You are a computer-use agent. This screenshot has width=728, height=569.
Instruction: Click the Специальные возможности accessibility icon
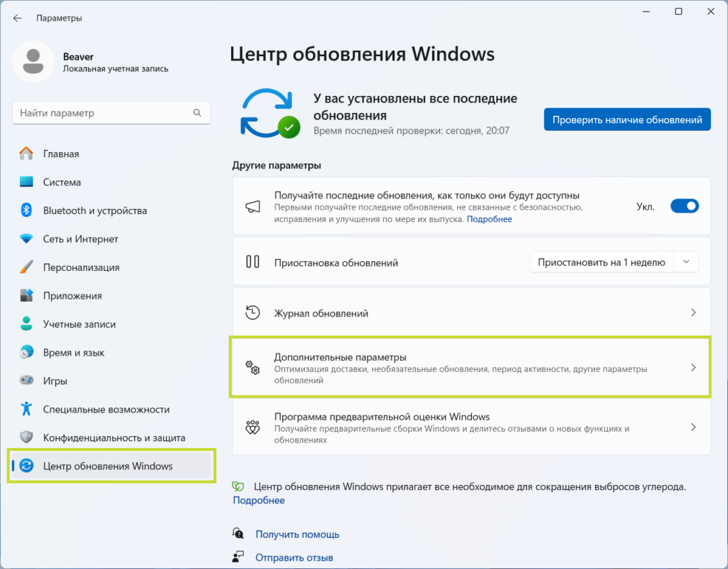26,409
